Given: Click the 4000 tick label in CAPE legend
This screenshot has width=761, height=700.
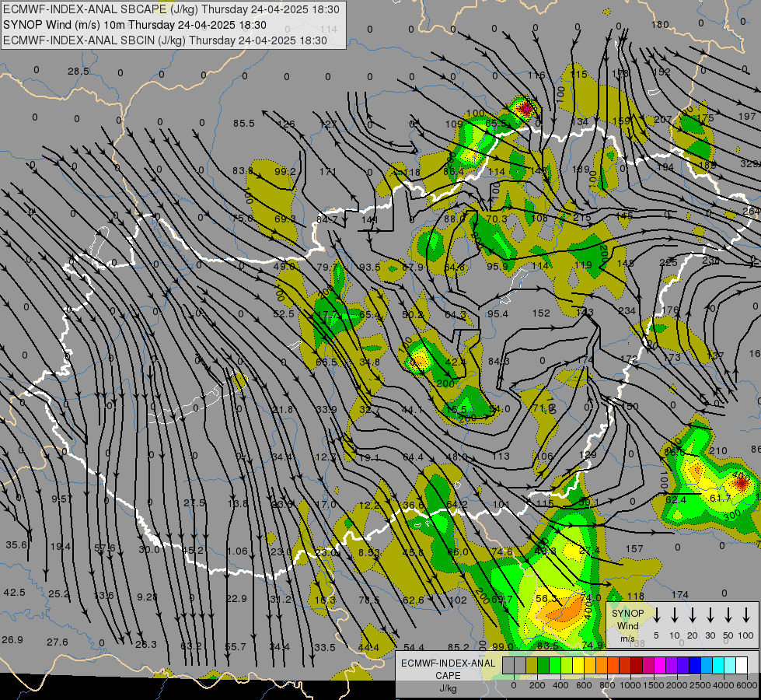Looking at the screenshot, I should tap(724, 685).
